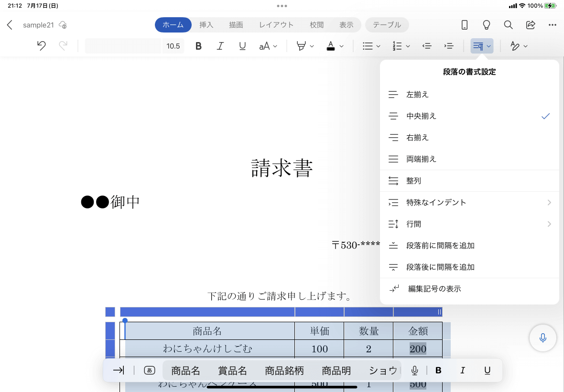Tap the floating microphone dictate button
This screenshot has width=564, height=392.
(x=543, y=338)
